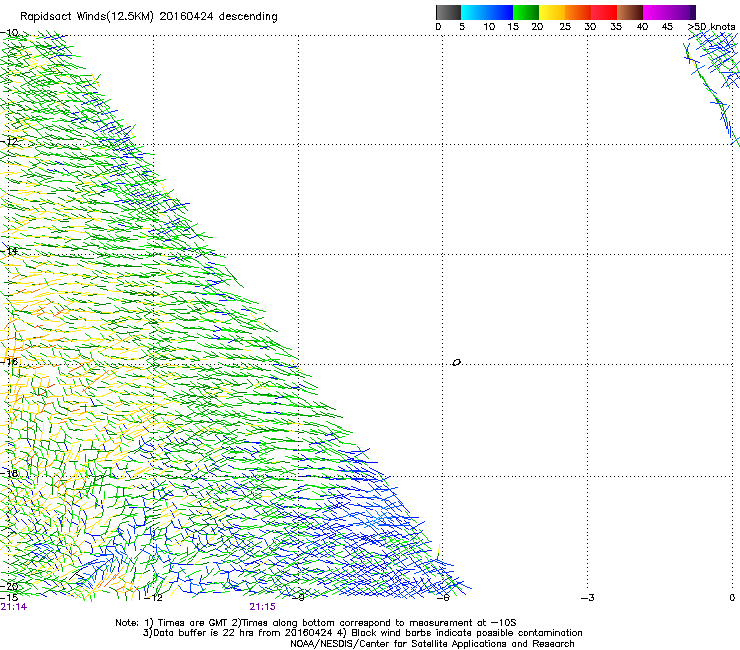Click the '>50 knots' legend label
The width and height of the screenshot is (740, 650).
[x=711, y=27]
